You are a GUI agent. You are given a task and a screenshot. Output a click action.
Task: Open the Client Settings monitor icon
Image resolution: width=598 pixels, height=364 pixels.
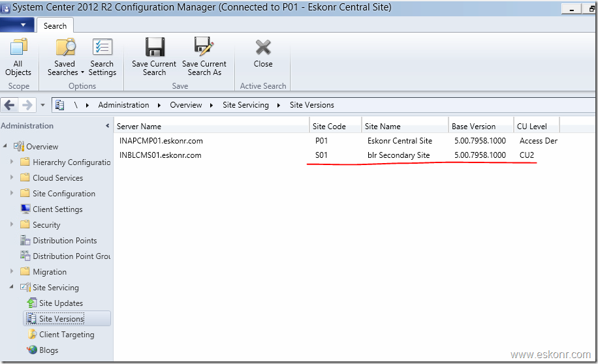coord(25,209)
